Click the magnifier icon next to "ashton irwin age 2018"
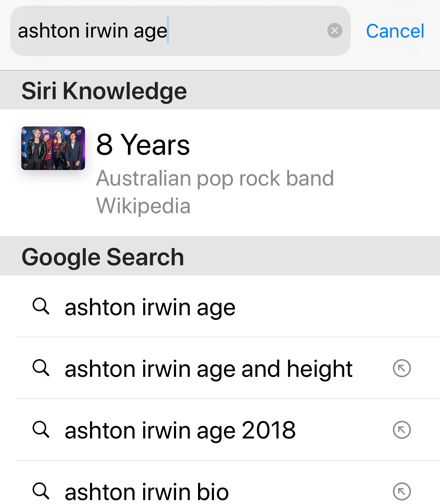The width and height of the screenshot is (440, 504). coord(41,430)
